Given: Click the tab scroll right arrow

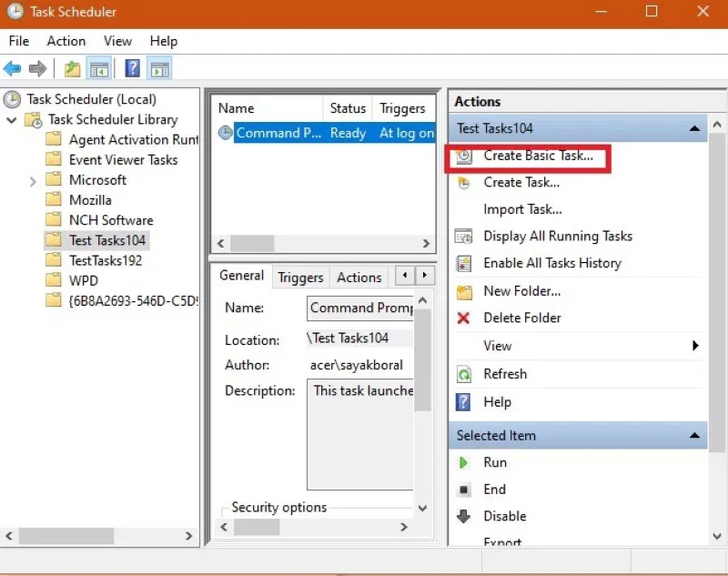Looking at the screenshot, I should coord(424,276).
